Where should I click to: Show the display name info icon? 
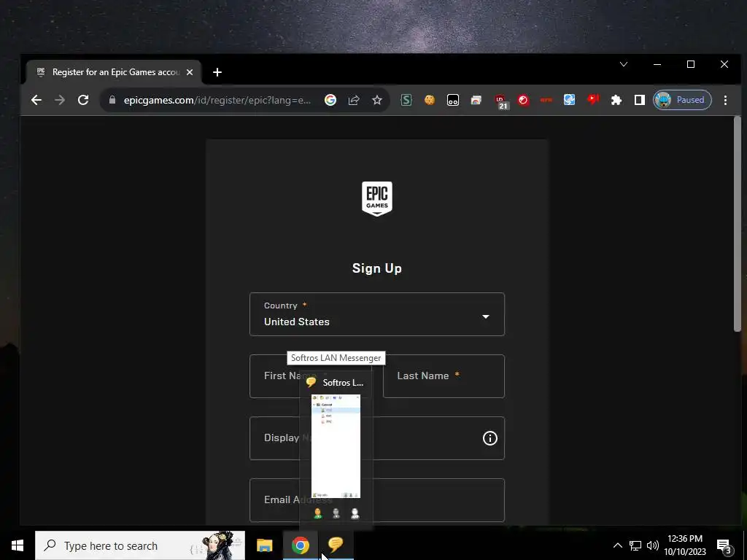click(489, 438)
